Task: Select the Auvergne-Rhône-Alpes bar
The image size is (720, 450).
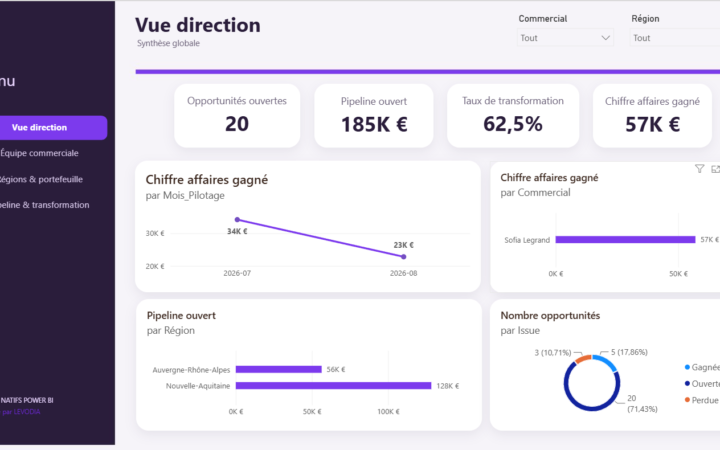Action: coord(279,369)
